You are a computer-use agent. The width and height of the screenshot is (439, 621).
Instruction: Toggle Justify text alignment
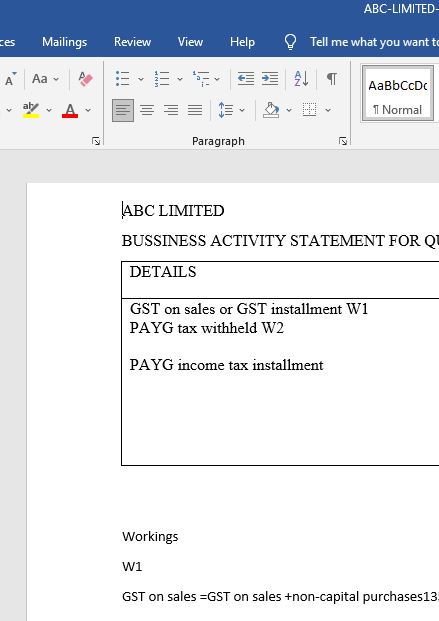[x=195, y=110]
